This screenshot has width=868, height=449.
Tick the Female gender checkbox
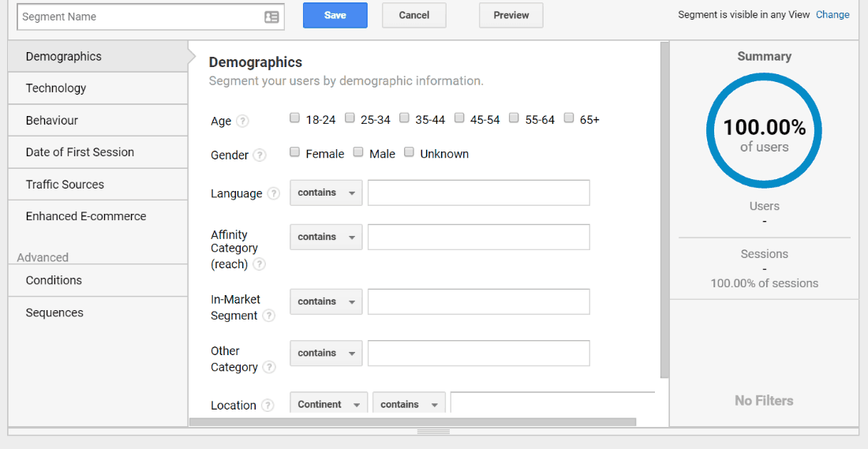coord(295,152)
